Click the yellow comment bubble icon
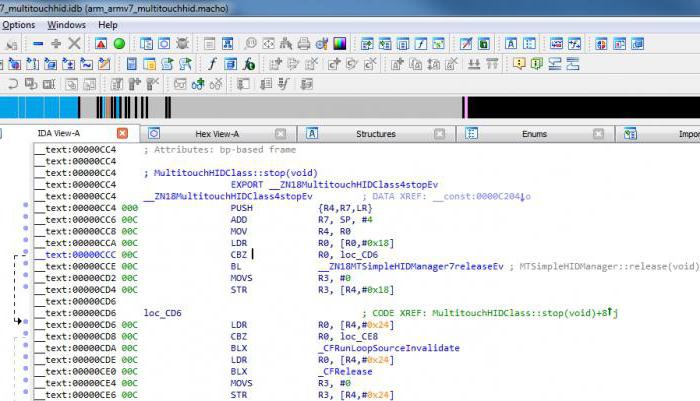This screenshot has height=401, width=700. [x=519, y=64]
